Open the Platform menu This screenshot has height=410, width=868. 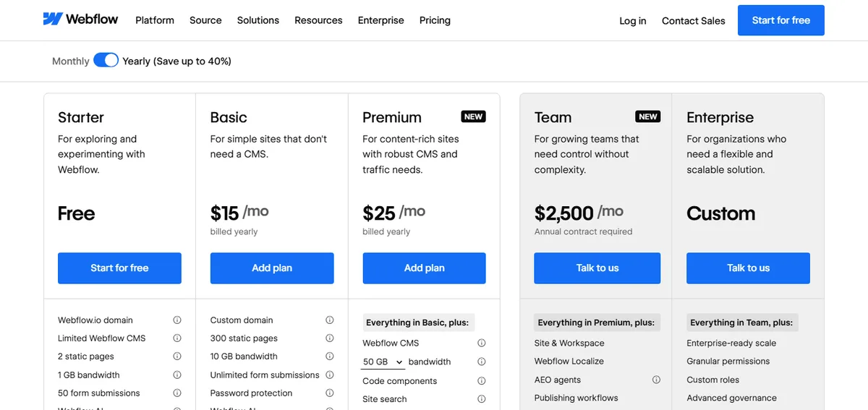[x=155, y=20]
